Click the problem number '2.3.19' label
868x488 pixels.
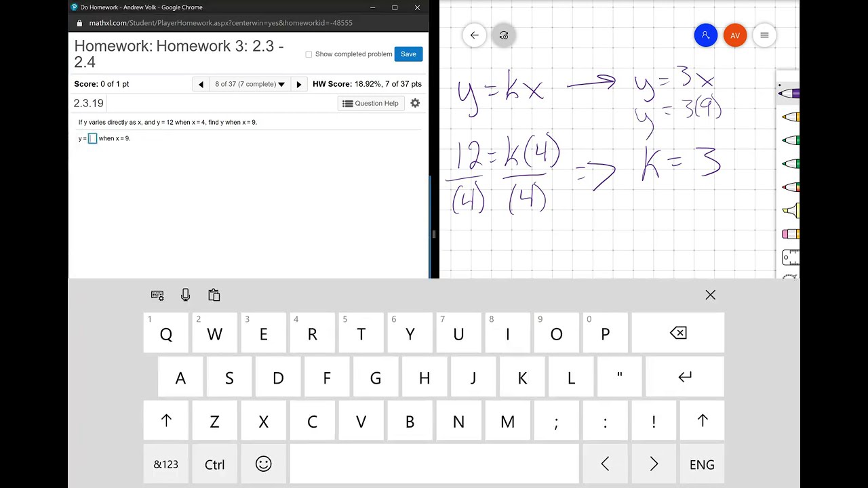pyautogui.click(x=89, y=103)
